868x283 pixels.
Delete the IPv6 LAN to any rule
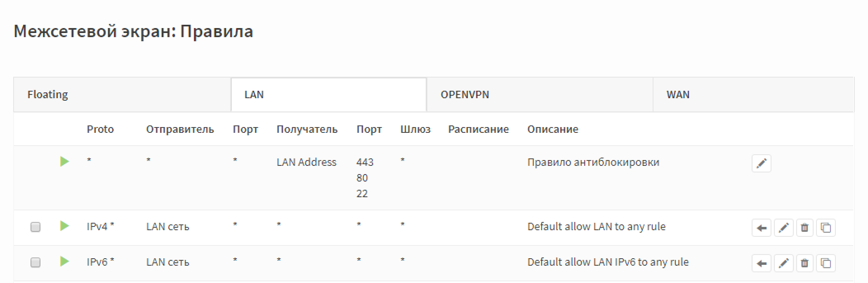[804, 263]
